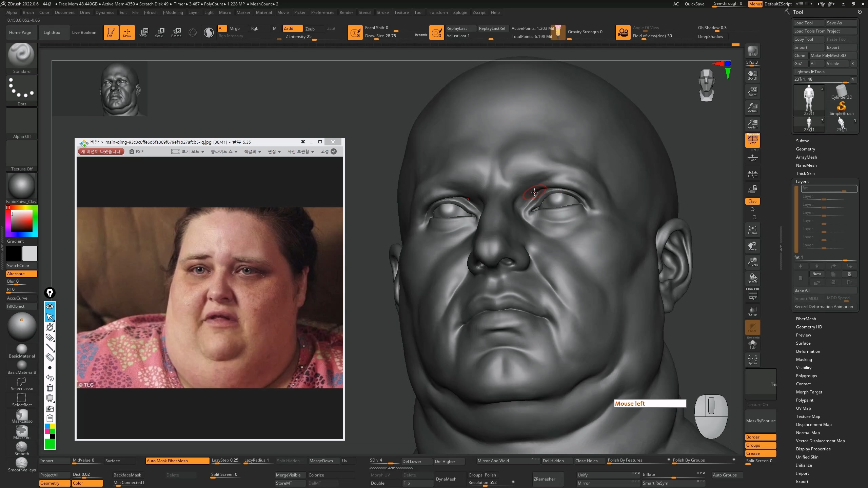Toggle PolyF line fill display
Image resolution: width=868 pixels, height=488 pixels.
click(x=752, y=294)
